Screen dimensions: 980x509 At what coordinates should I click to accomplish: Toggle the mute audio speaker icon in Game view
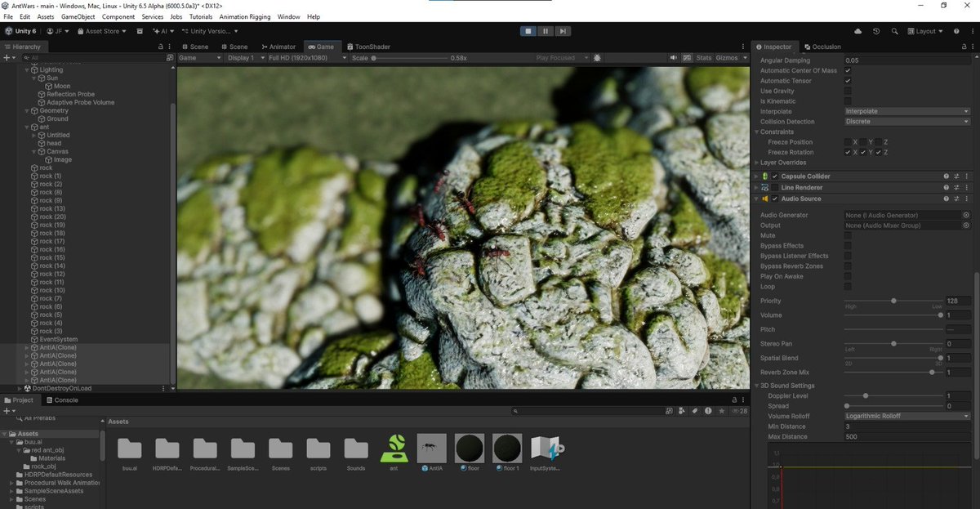674,58
